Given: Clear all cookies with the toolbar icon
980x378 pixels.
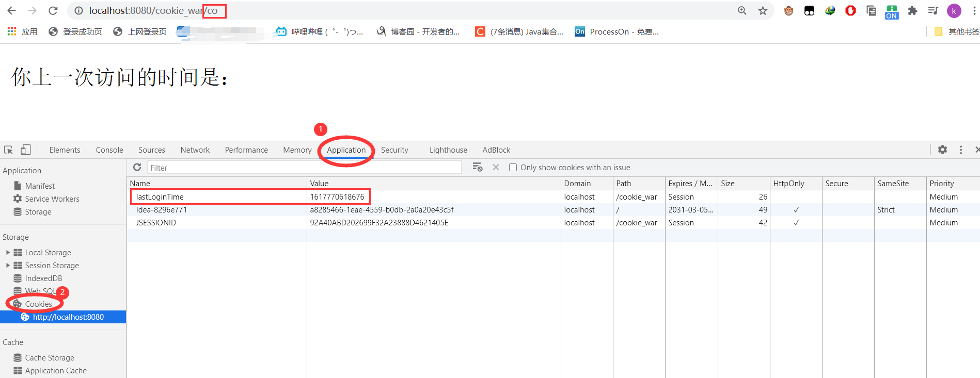Looking at the screenshot, I should [478, 167].
